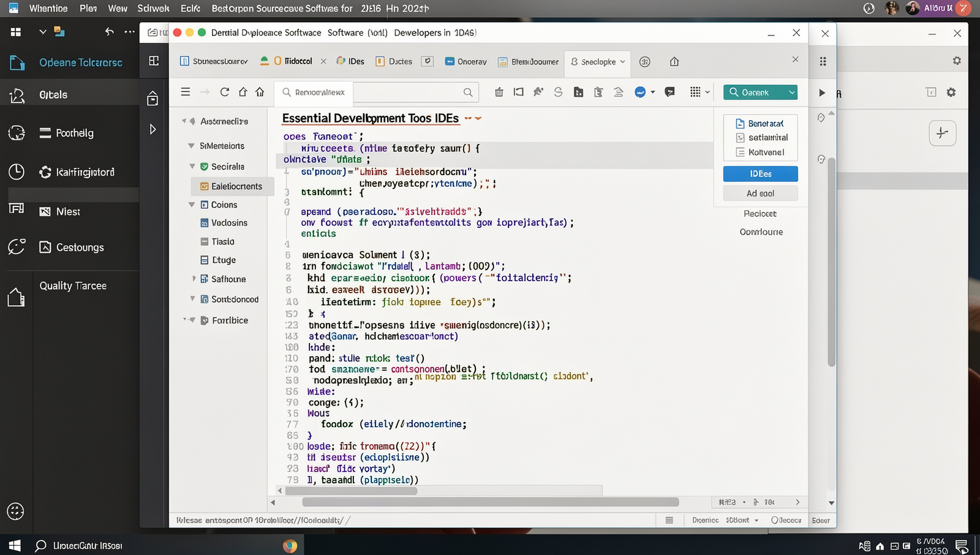This screenshot has height=555, width=980.
Task: Expand the Safhoune tree node
Action: [194, 279]
